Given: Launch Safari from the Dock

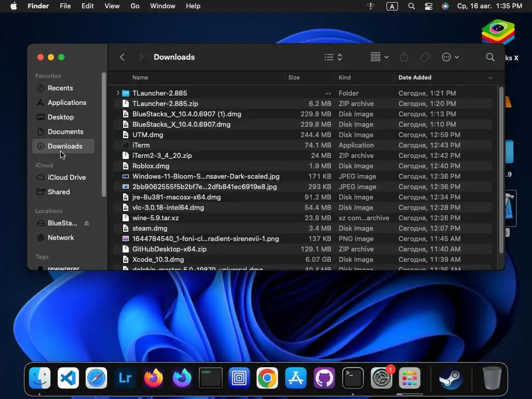Looking at the screenshot, I should [x=96, y=378].
